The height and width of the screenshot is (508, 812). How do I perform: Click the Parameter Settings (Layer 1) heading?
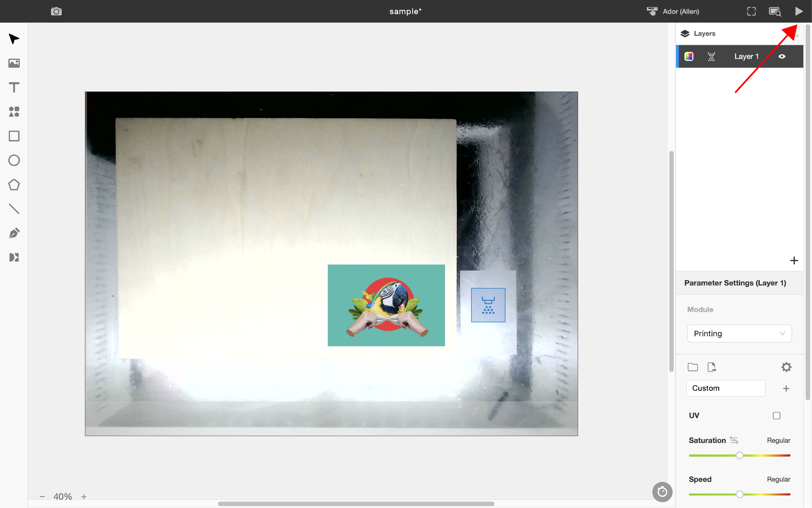coord(735,283)
